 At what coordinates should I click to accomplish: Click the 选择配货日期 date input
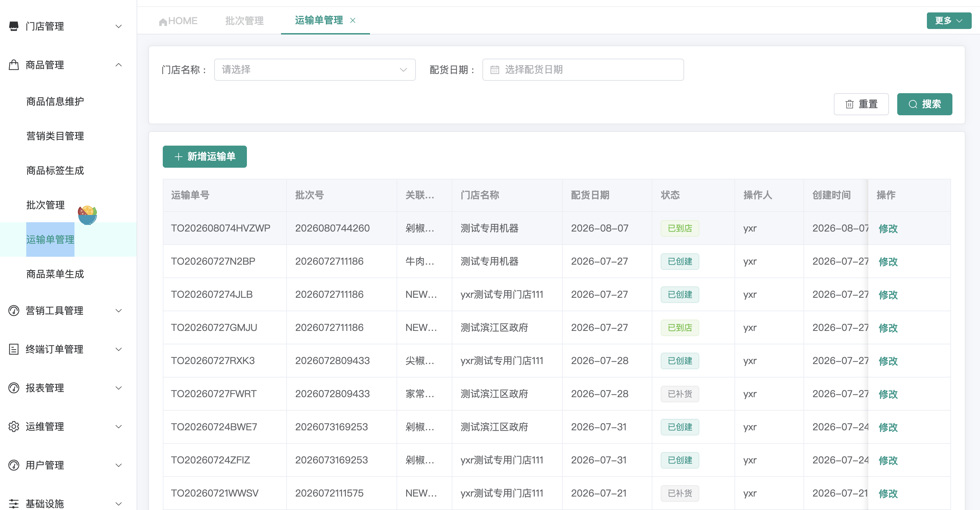click(x=583, y=70)
